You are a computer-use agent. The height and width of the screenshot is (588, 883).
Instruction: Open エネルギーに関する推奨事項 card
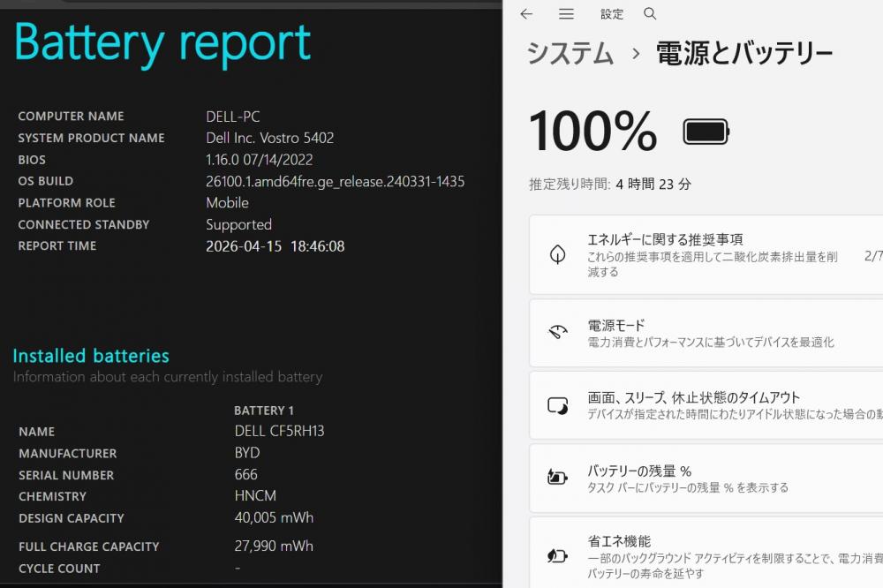tap(706, 254)
